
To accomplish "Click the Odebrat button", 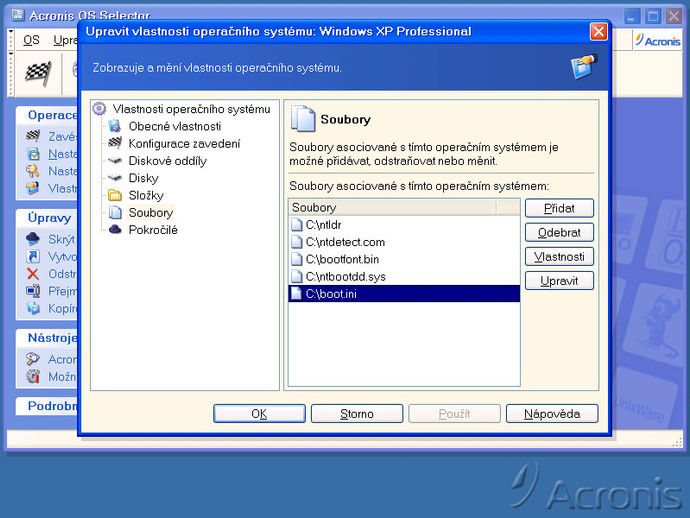I will (x=559, y=232).
